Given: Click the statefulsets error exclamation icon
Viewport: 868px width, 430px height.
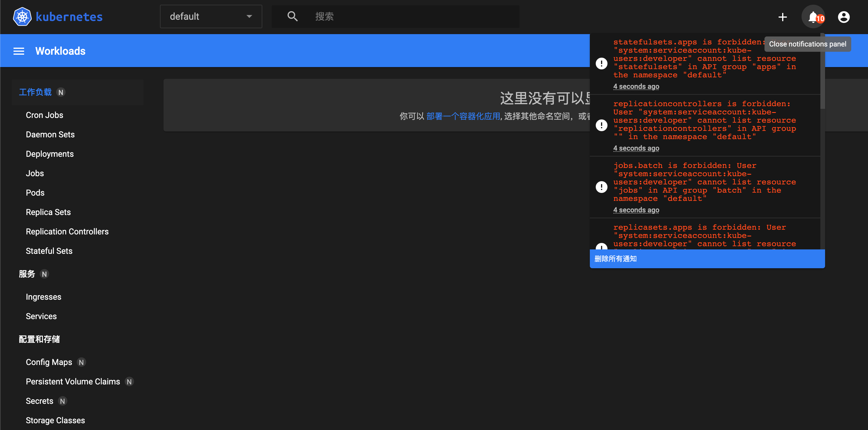Looking at the screenshot, I should [602, 63].
